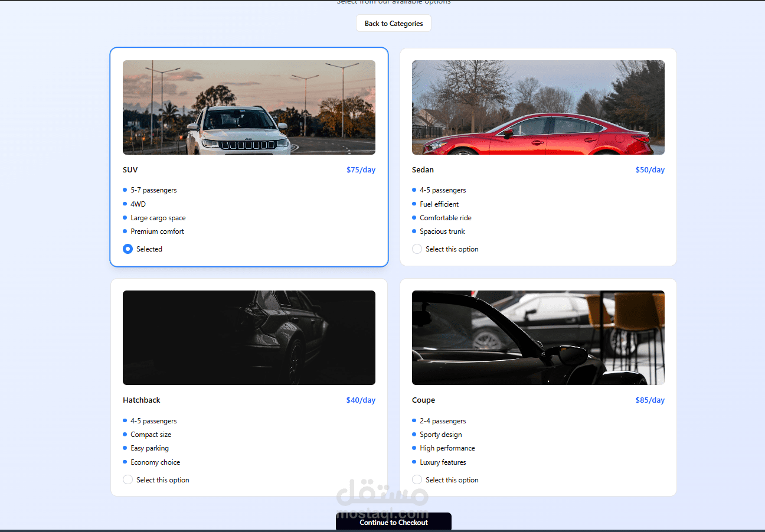This screenshot has height=532, width=765.
Task: Click the Coupe showroom image
Action: (538, 337)
